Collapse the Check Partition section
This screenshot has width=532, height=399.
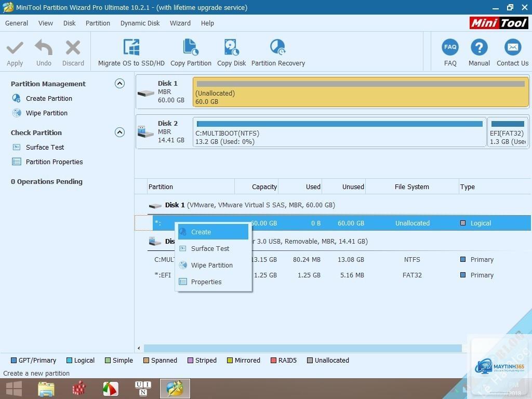point(119,132)
